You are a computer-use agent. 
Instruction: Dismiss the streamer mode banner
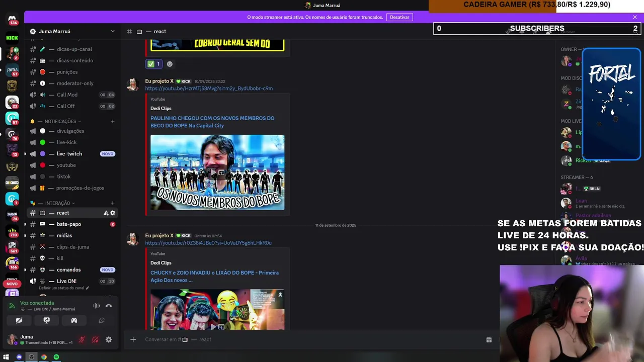point(635,17)
